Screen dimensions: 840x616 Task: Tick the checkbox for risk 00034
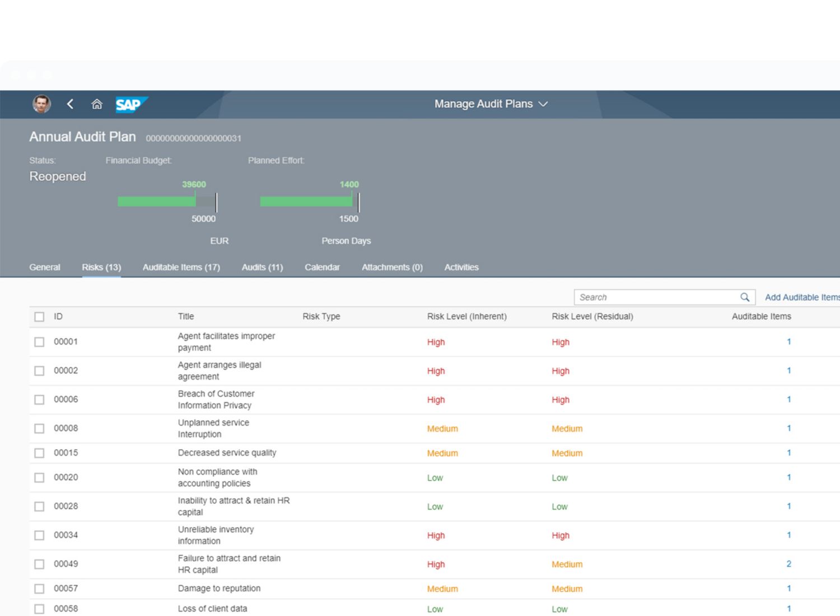39,535
